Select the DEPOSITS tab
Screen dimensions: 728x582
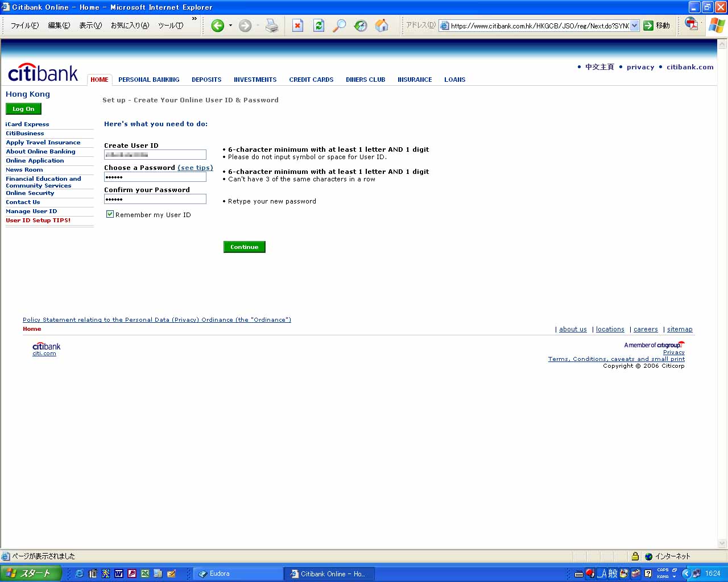(206, 80)
